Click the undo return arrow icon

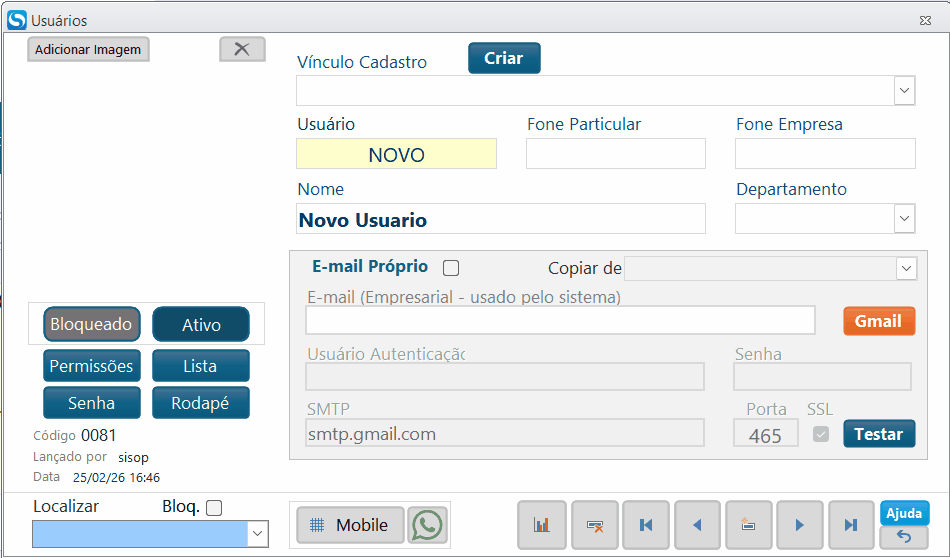[x=904, y=538]
